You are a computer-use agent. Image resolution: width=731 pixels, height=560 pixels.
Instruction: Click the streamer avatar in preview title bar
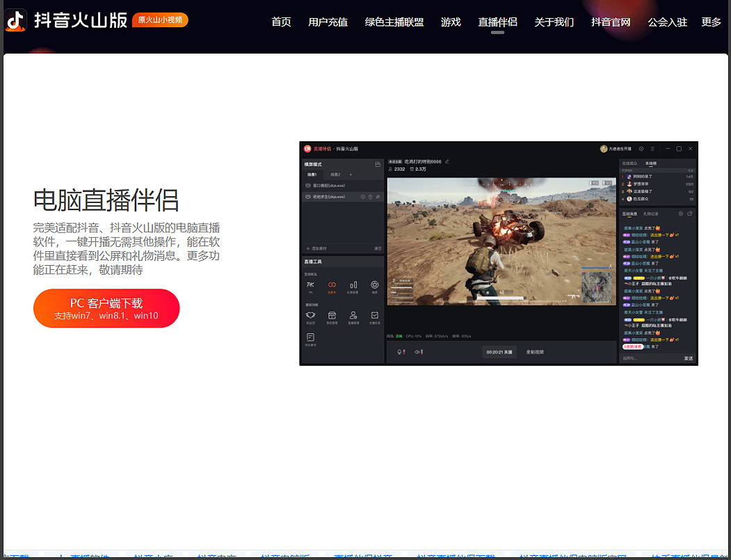[x=604, y=149]
